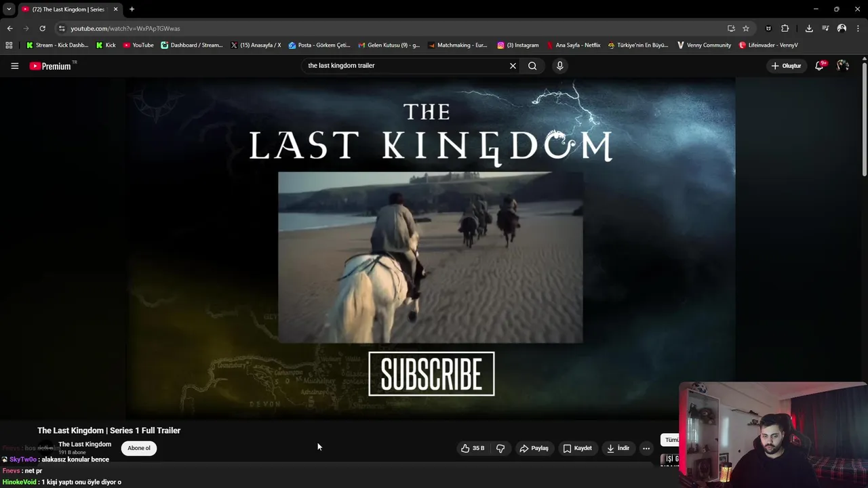Open The Last Kingdom channel name

point(85,444)
